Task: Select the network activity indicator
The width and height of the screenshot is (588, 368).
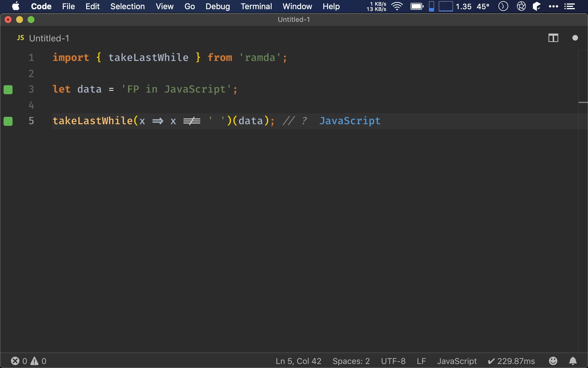Action: 377,6
